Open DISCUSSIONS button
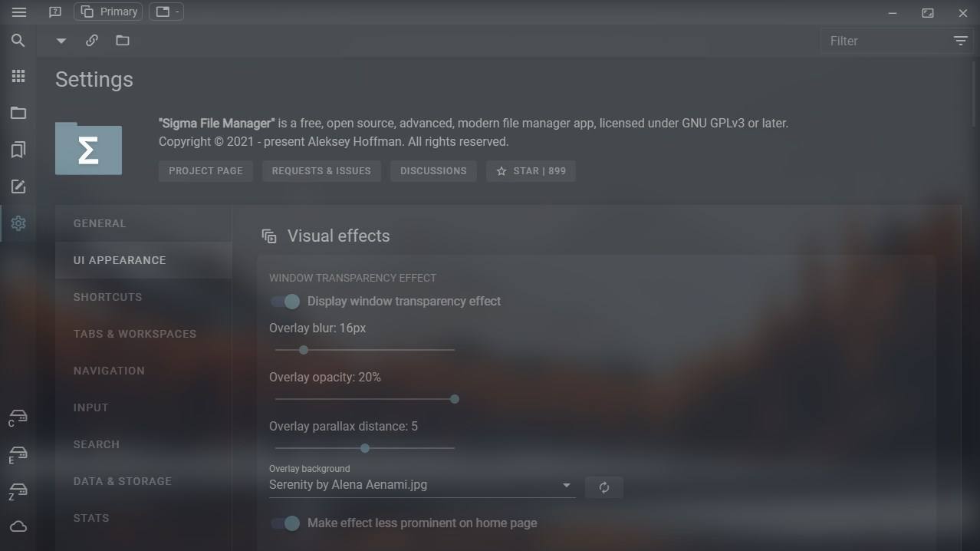The image size is (980, 551). [433, 171]
